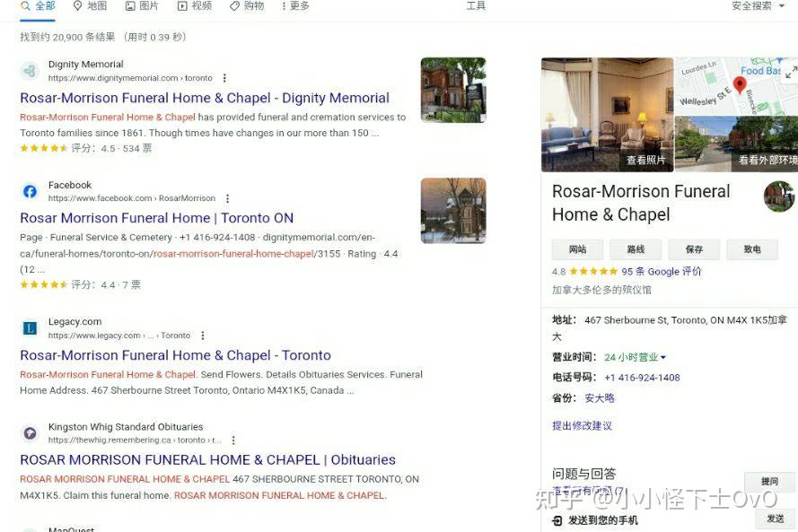Click phone number +1 416-924-1408
The height and width of the screenshot is (532, 798).
642,378
